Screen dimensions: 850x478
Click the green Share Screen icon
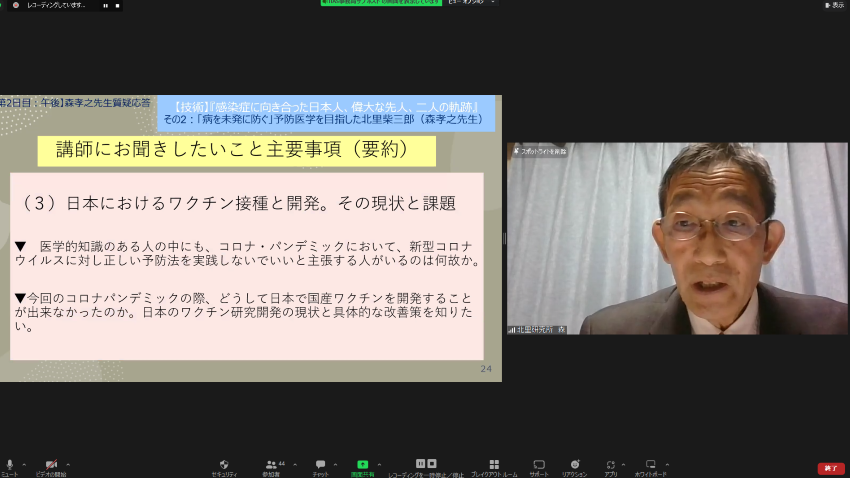pos(362,465)
